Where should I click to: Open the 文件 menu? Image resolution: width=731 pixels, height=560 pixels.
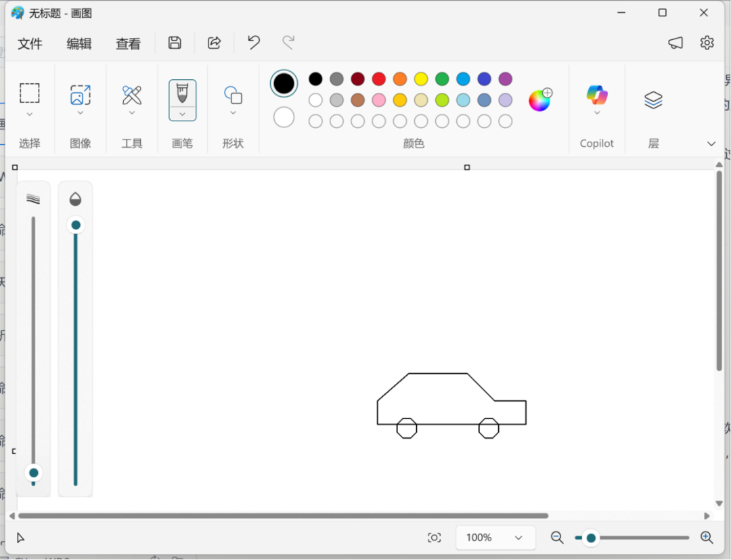30,44
